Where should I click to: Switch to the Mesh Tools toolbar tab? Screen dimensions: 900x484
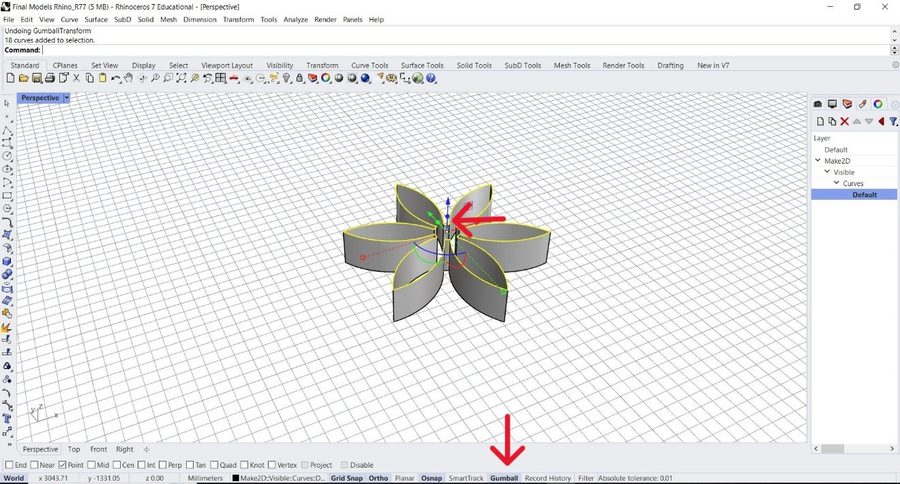tap(572, 65)
